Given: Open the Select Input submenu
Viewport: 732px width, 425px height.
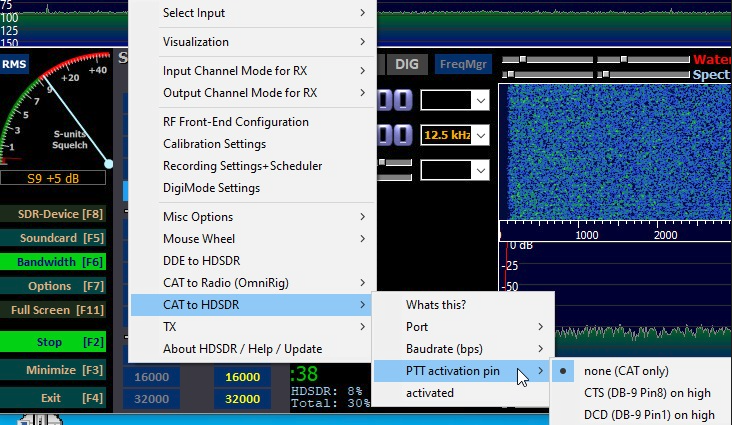Looking at the screenshot, I should click(x=252, y=13).
